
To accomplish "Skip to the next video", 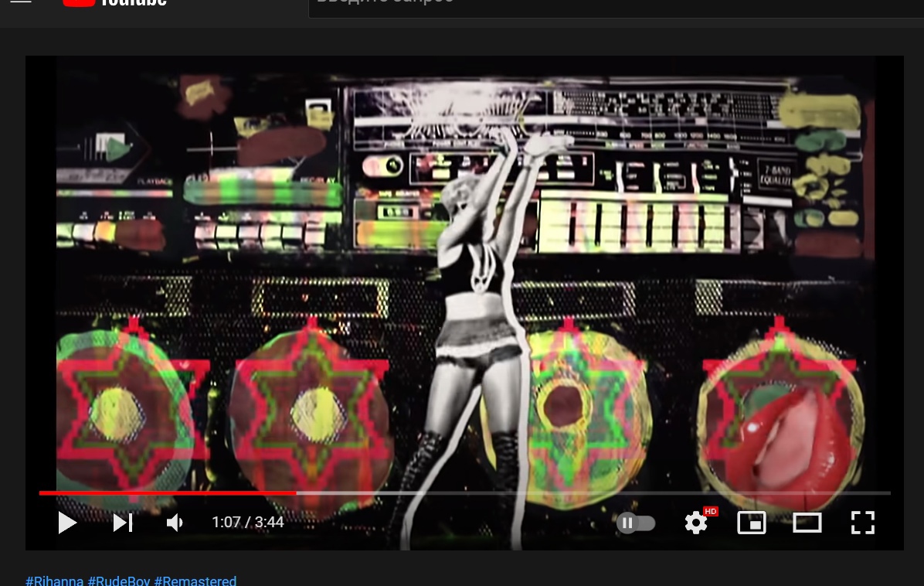I will coord(123,523).
